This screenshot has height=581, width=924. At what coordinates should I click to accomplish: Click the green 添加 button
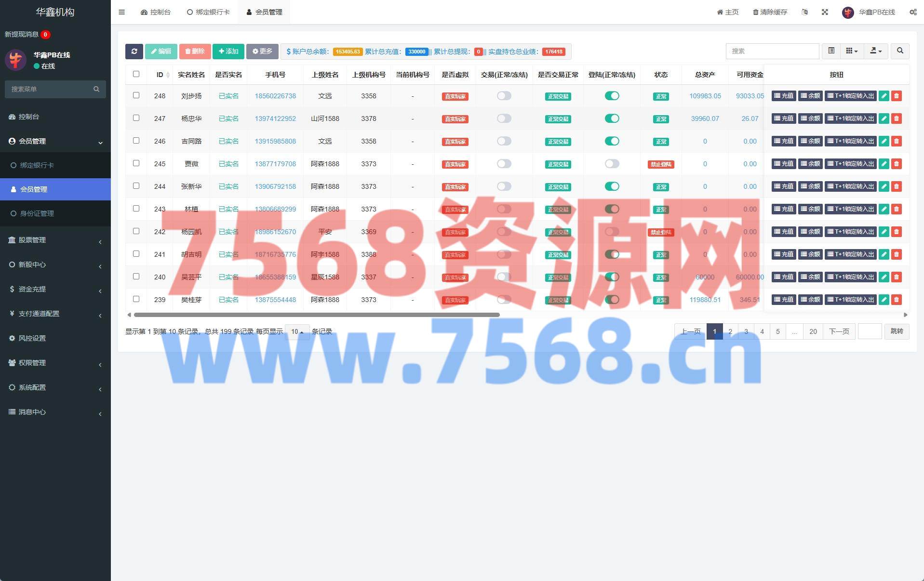pos(228,52)
